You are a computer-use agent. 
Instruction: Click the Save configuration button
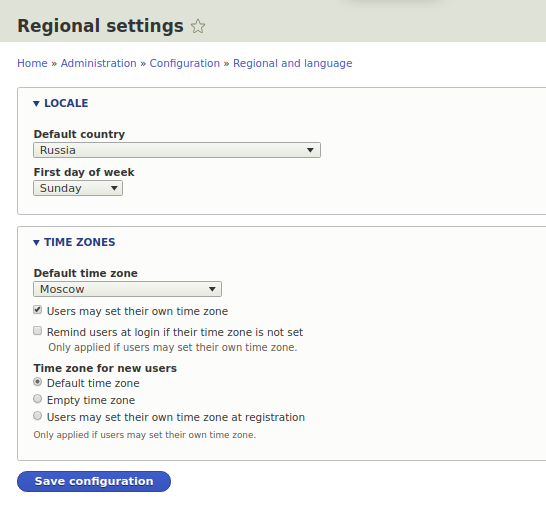coord(94,481)
